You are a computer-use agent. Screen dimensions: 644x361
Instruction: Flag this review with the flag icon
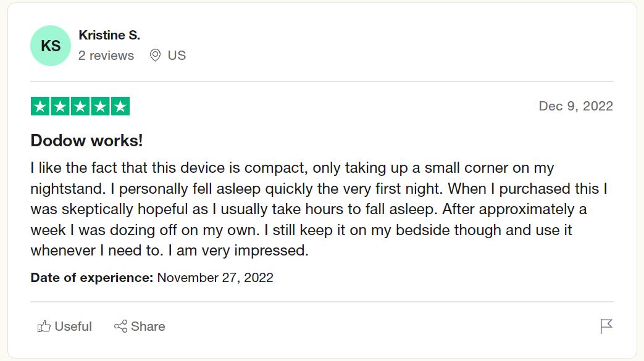(x=606, y=326)
